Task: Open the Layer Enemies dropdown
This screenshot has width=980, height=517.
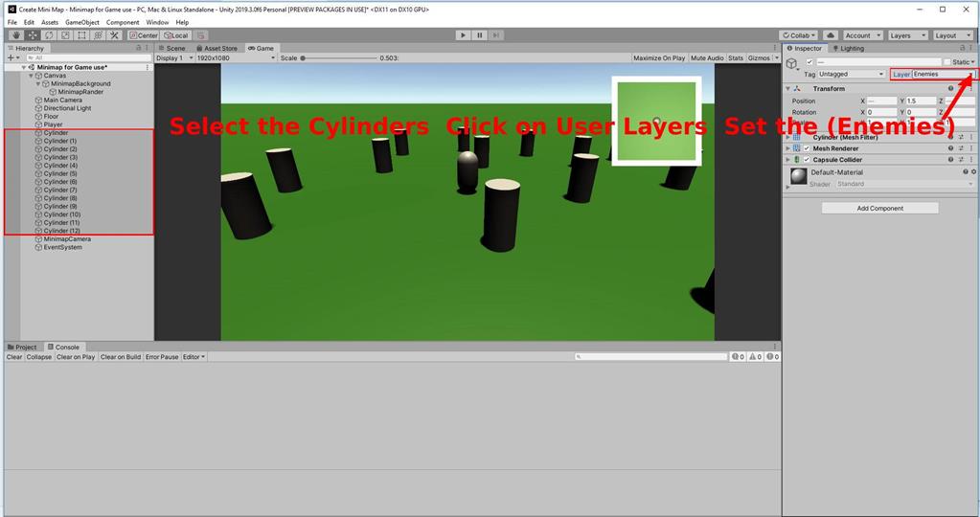Action: (944, 75)
